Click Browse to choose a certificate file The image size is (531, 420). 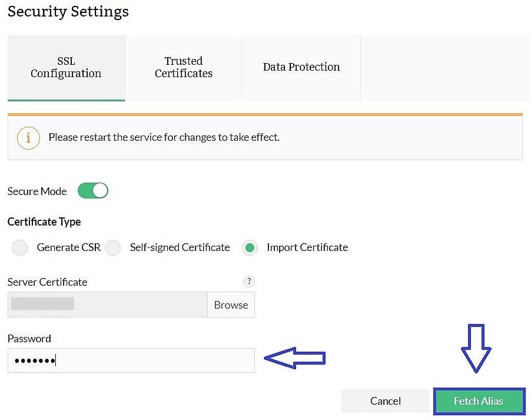231,305
